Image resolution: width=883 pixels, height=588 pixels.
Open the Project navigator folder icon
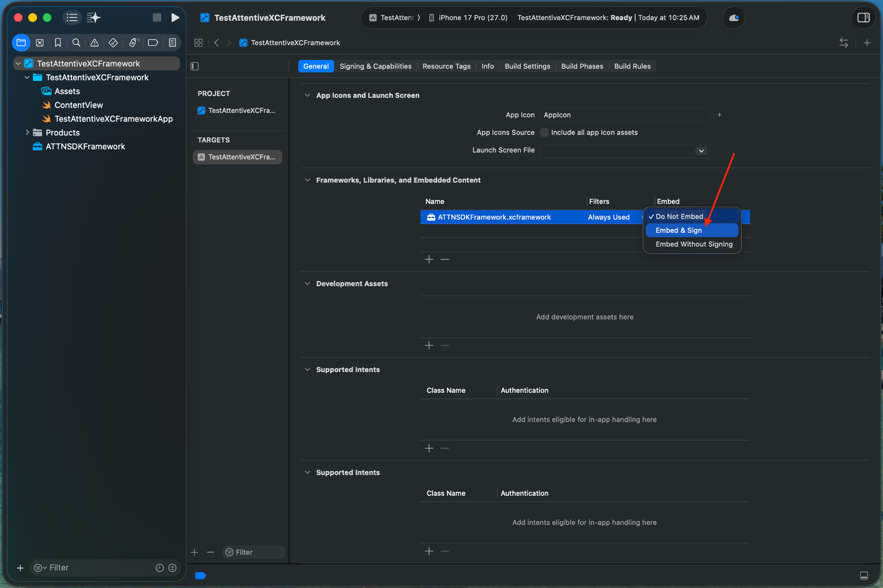pyautogui.click(x=21, y=43)
